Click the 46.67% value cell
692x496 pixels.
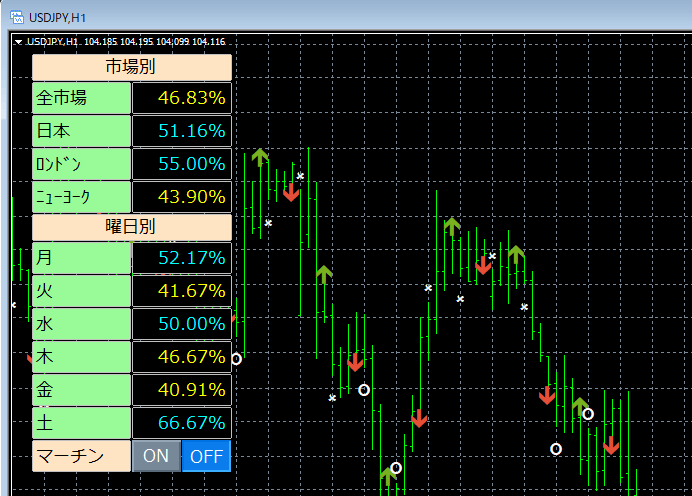point(182,357)
